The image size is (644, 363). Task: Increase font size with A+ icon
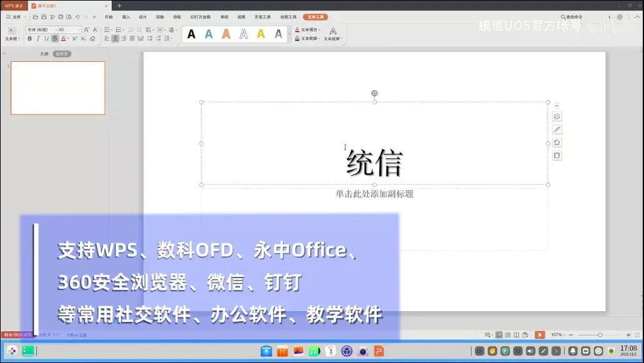[x=86, y=29]
